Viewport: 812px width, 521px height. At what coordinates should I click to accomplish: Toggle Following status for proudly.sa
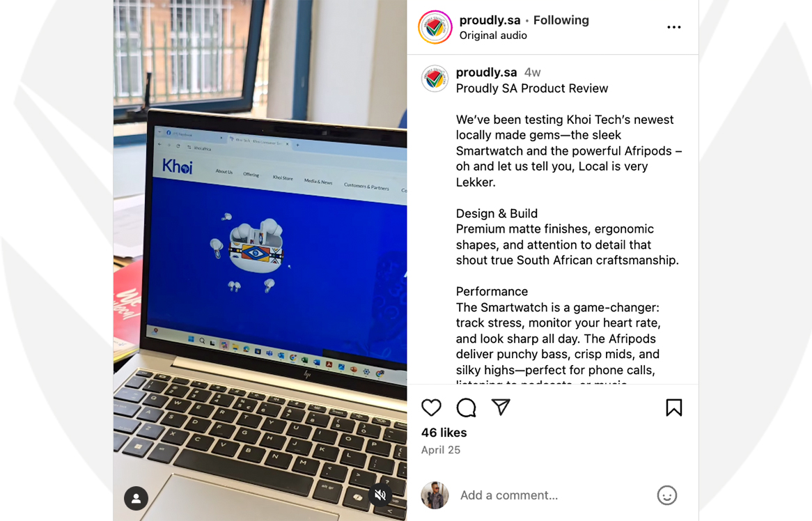pos(561,20)
